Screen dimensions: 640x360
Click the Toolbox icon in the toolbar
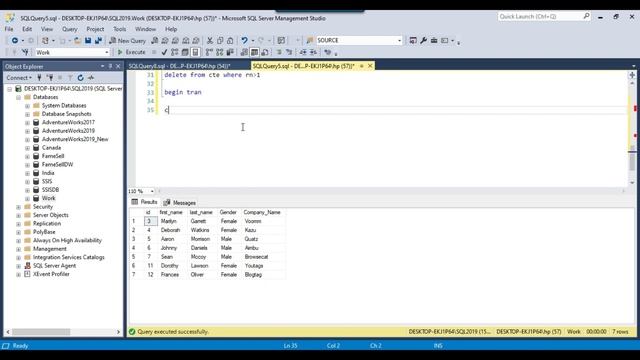[x=434, y=40]
